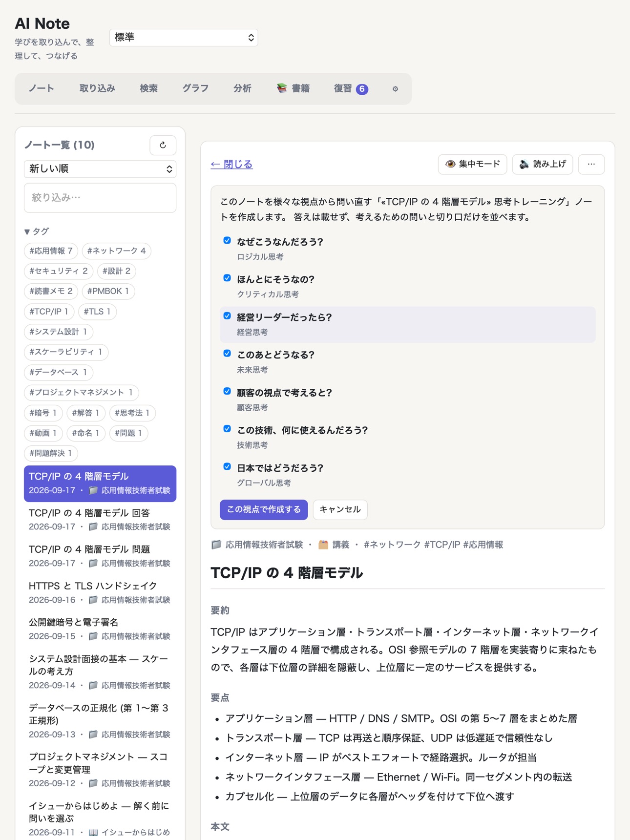Click the 絞り込み filter input field
This screenshot has width=630, height=840.
pos(100,198)
